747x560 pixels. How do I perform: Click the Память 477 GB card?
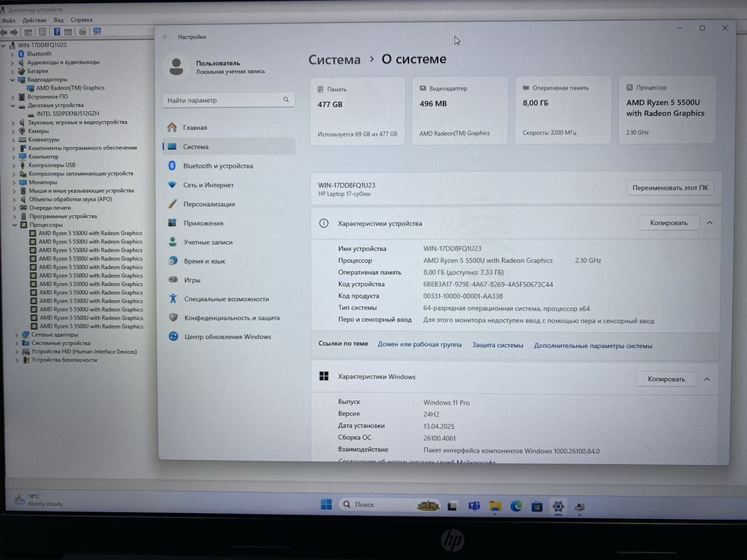(x=357, y=111)
